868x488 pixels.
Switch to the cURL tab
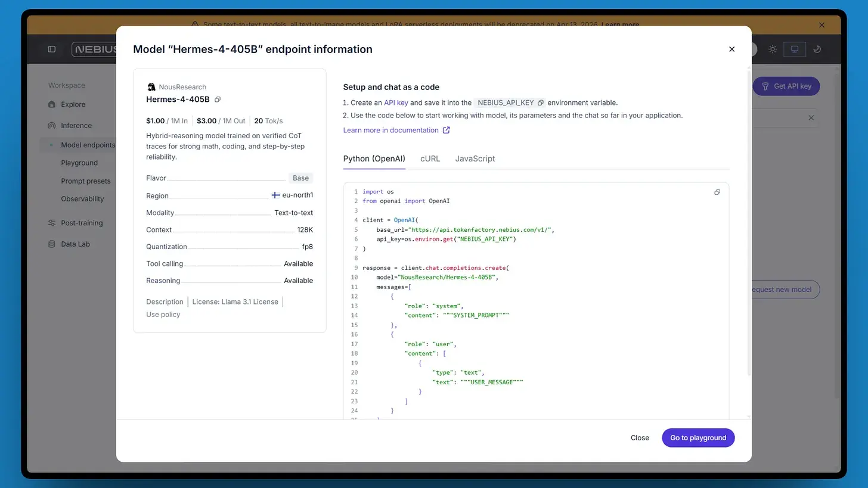(430, 158)
